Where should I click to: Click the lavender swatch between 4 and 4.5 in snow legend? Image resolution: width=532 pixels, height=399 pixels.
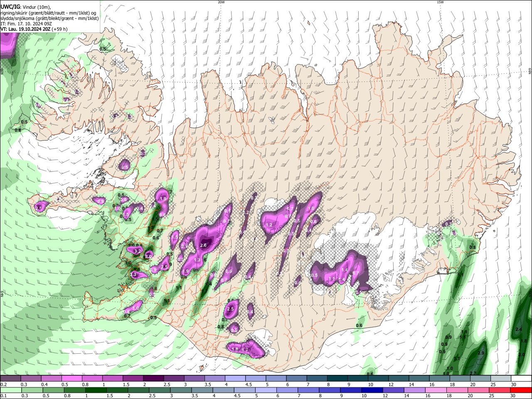coord(235,378)
